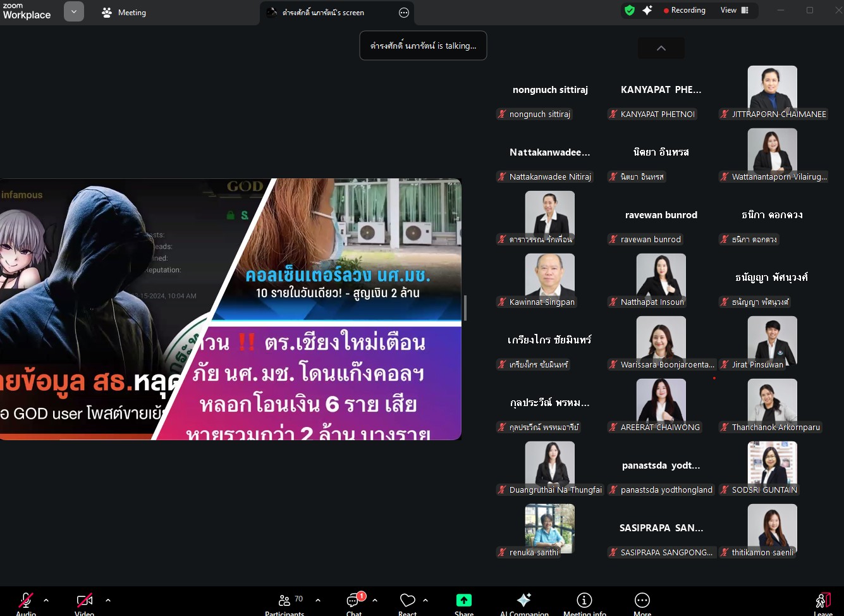Click the Leave meeting button
Image resolution: width=844 pixels, height=616 pixels.
823,601
